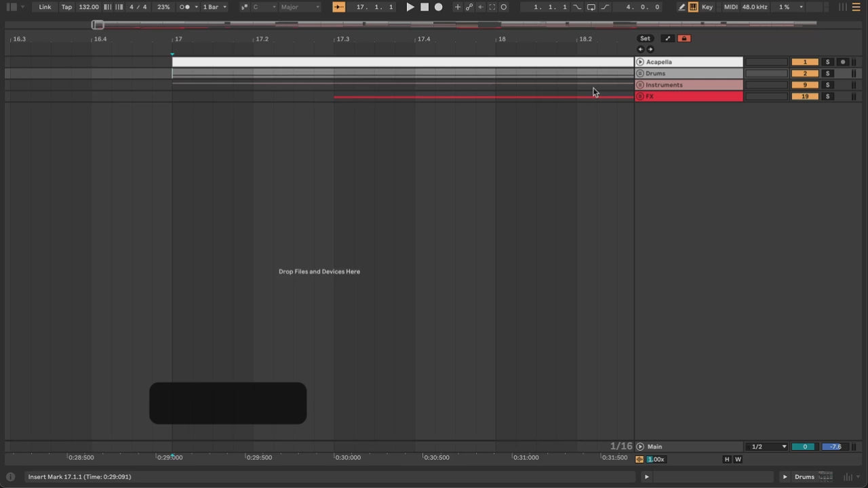868x488 pixels.
Task: Toggle the Follow playback icon
Action: pyautogui.click(x=339, y=7)
